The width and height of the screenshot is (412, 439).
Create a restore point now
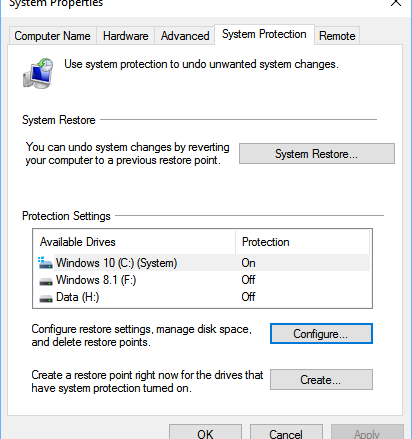321,379
